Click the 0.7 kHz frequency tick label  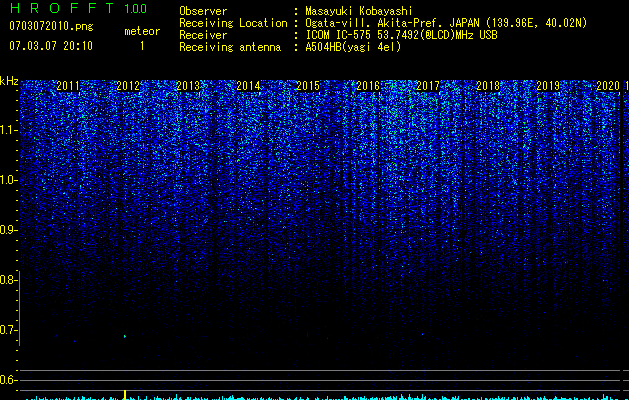(x=8, y=330)
